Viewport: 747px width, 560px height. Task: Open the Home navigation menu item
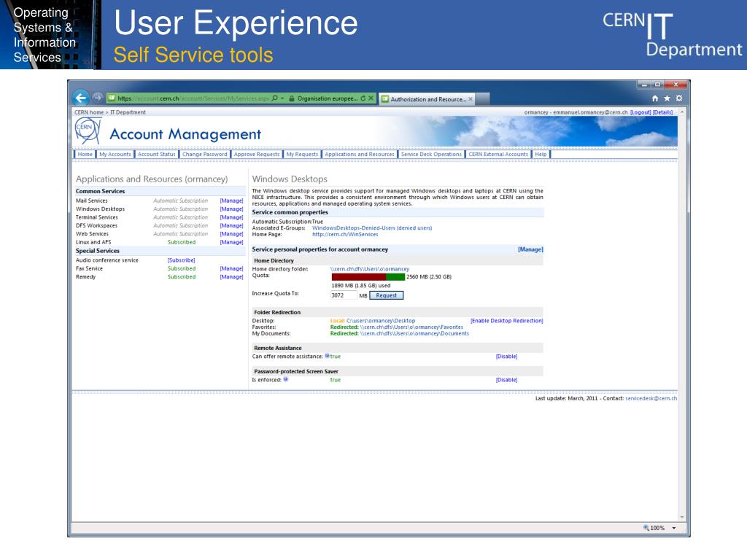pos(85,155)
